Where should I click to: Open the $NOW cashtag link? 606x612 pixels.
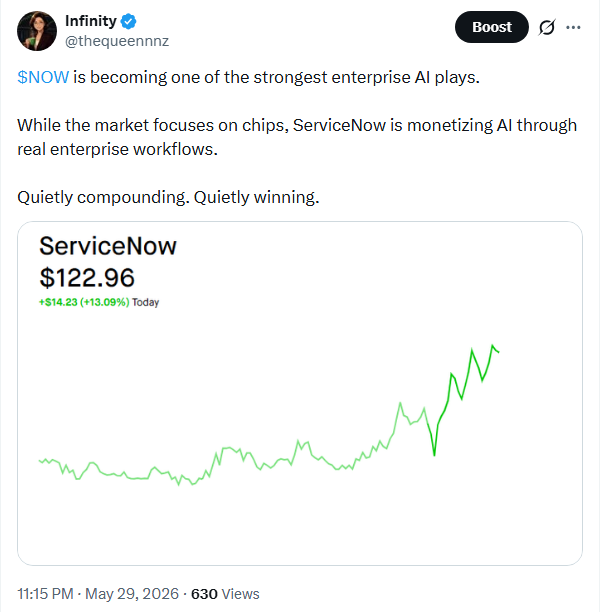click(43, 77)
